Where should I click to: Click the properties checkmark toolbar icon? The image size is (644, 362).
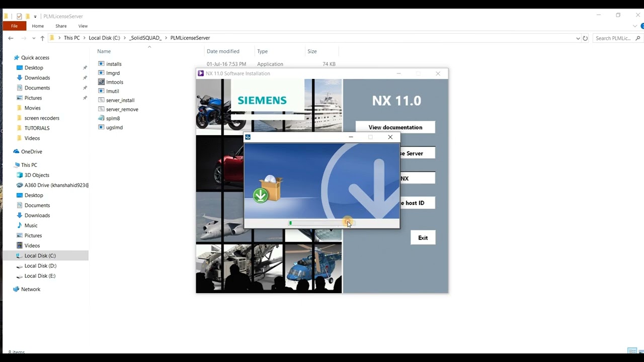coord(19,16)
